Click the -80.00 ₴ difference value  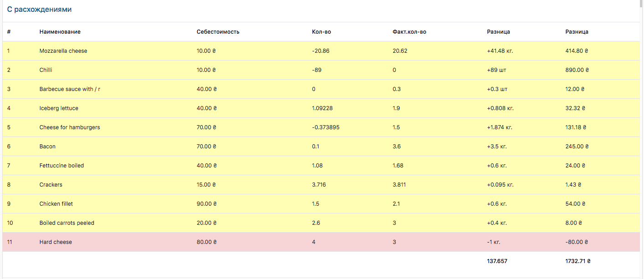(577, 242)
